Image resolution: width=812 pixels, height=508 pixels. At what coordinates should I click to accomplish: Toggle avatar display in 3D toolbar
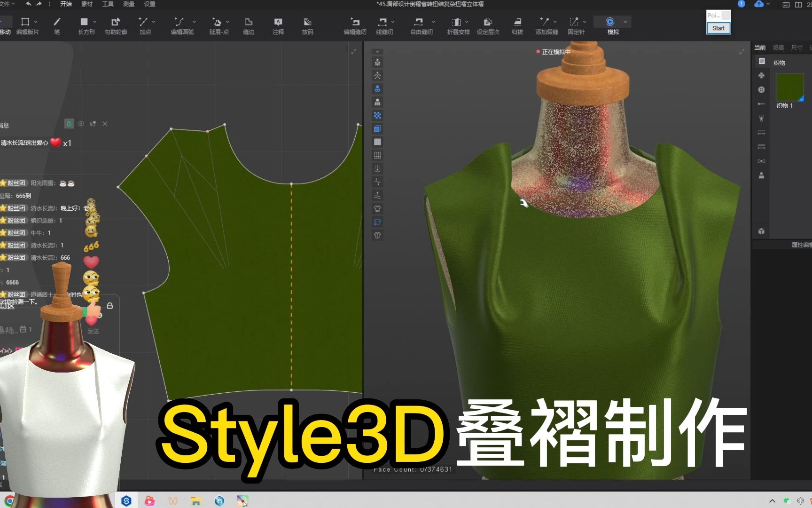pyautogui.click(x=377, y=62)
